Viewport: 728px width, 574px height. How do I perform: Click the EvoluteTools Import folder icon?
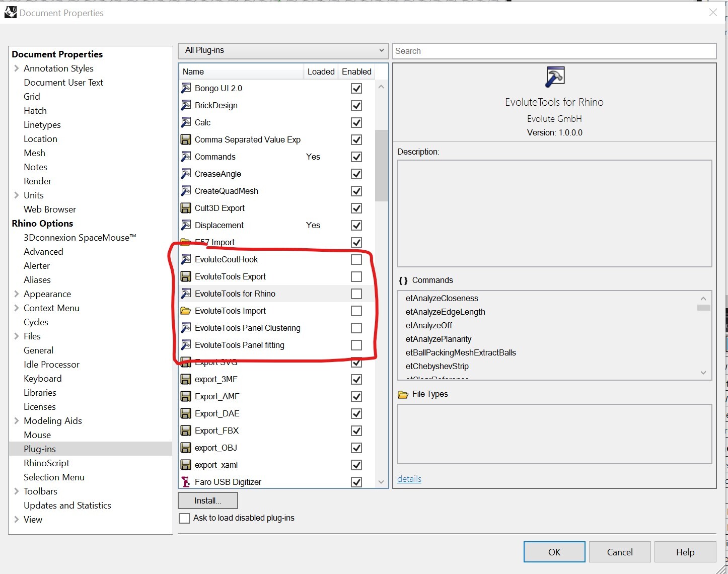click(186, 311)
